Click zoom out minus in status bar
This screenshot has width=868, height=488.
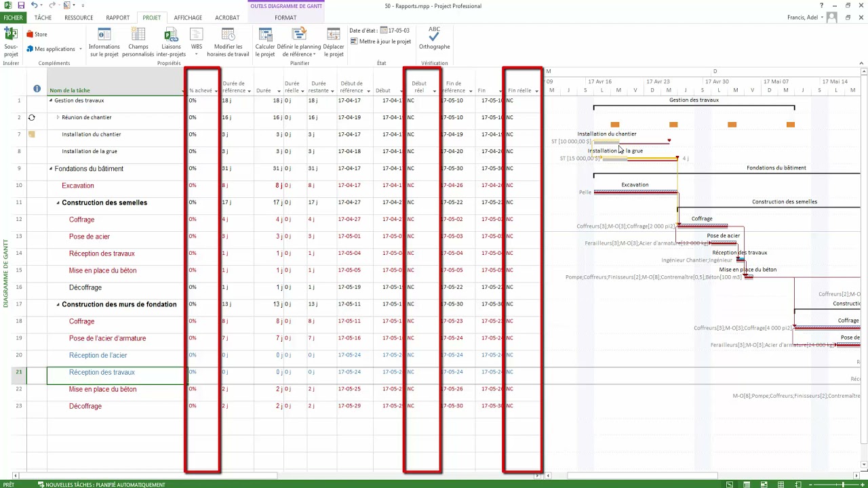coord(812,484)
